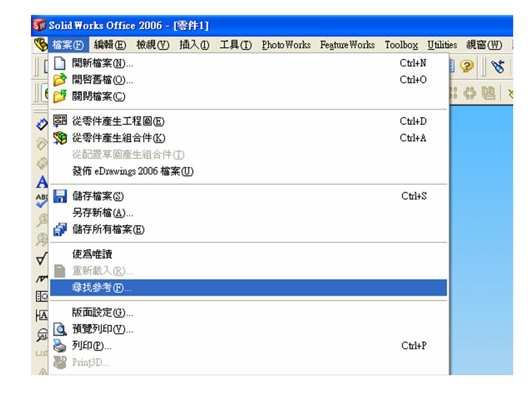This screenshot has width=532, height=399.
Task: Choose 預覽列印(V) print preview entry
Action: 248,329
